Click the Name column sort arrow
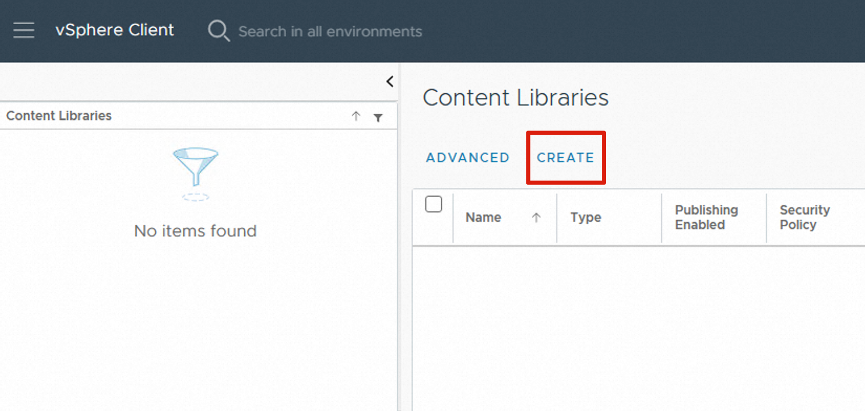Viewport: 866px width, 412px height. (x=536, y=217)
